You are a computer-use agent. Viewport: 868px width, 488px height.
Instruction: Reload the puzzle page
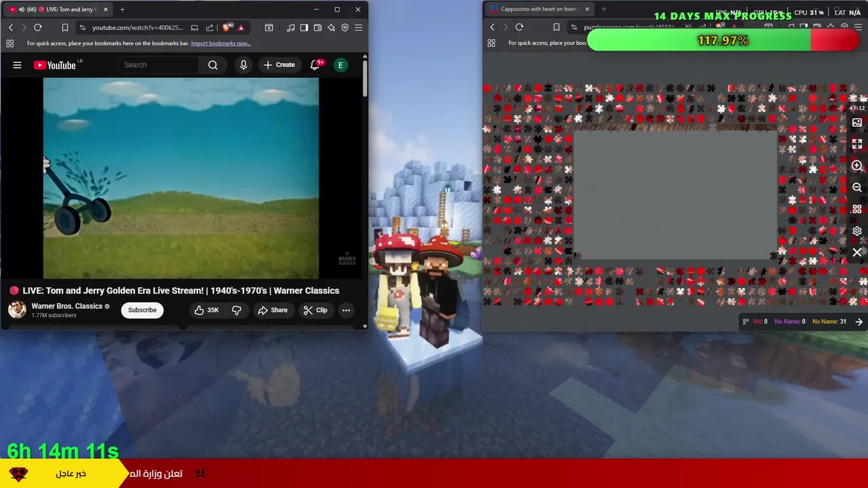(x=519, y=28)
